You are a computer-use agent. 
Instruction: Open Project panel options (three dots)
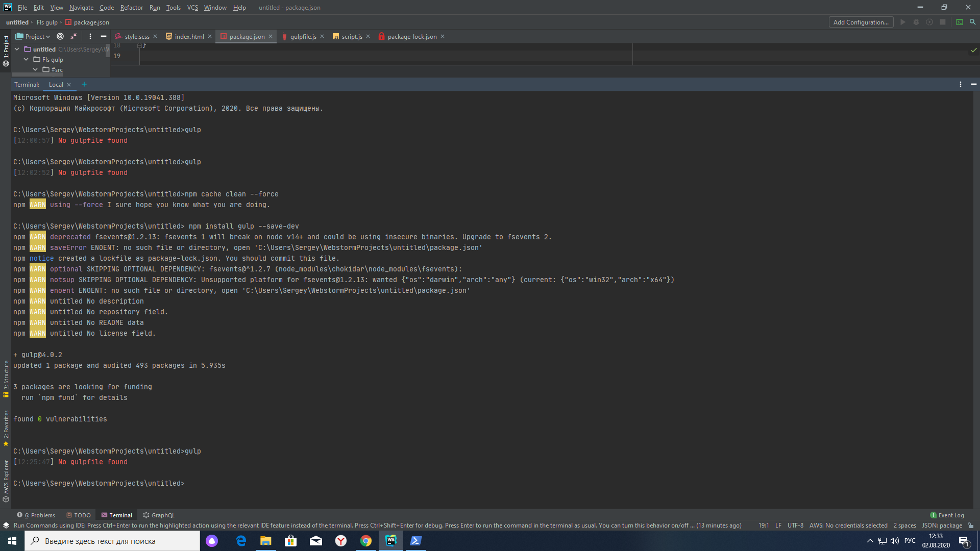(90, 36)
